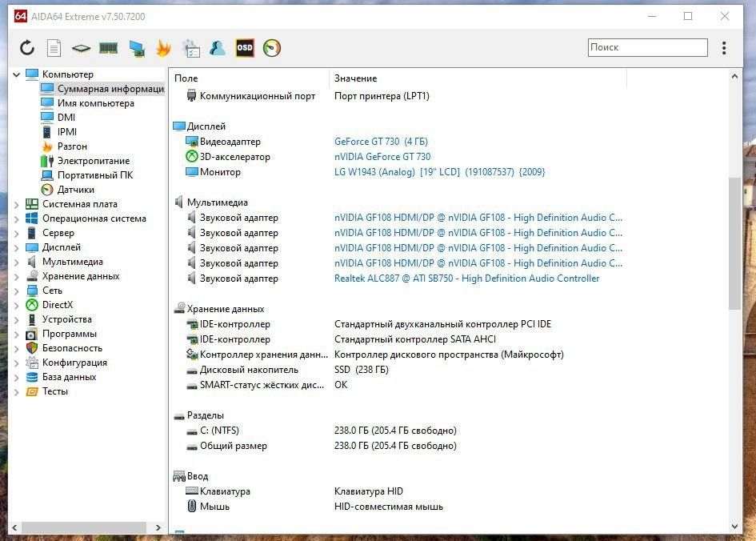Click the Search input field
756x541 pixels.
647,47
